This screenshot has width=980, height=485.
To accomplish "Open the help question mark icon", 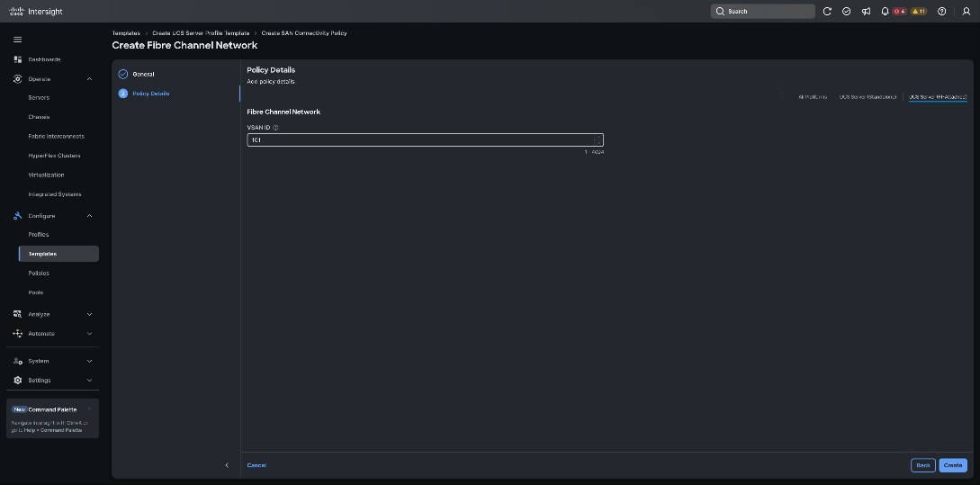I will [942, 12].
